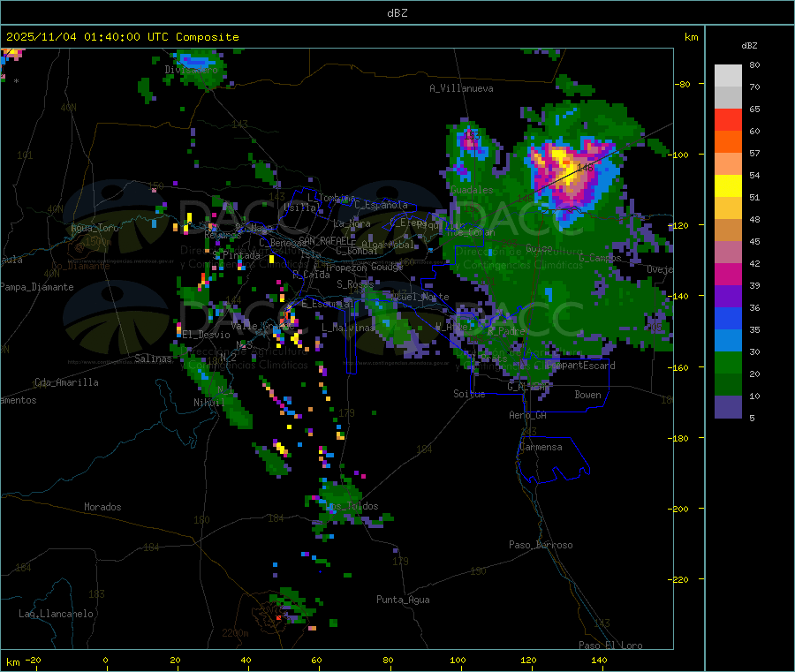
Task: Click the 'Valle_Grande' map label
Action: (262, 326)
